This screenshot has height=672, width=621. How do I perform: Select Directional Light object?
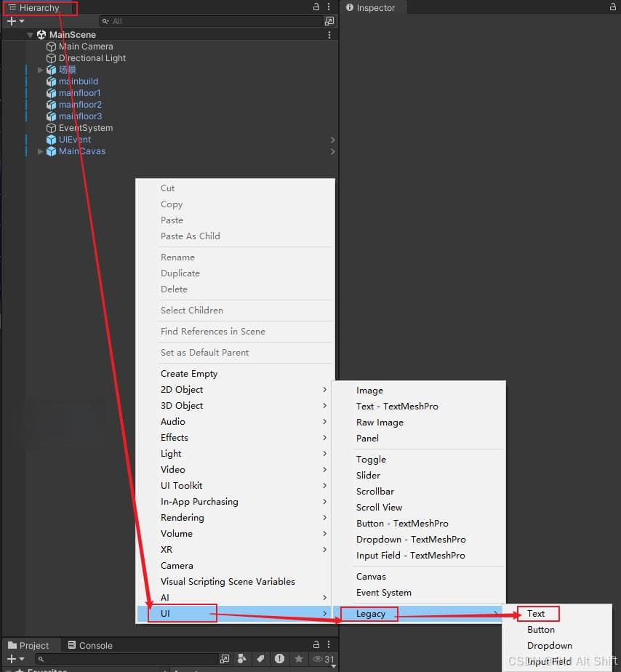pyautogui.click(x=92, y=58)
